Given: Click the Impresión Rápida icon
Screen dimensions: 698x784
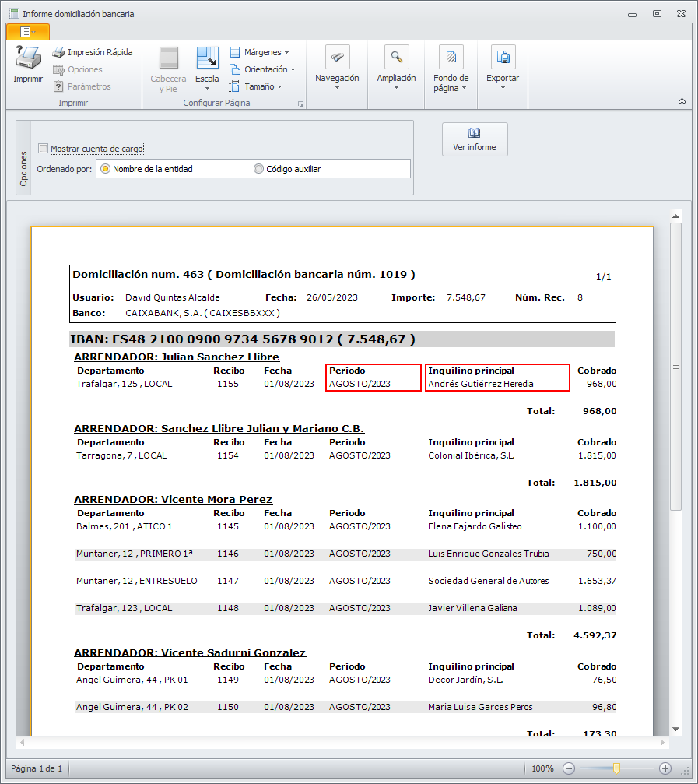Looking at the screenshot, I should 58,52.
